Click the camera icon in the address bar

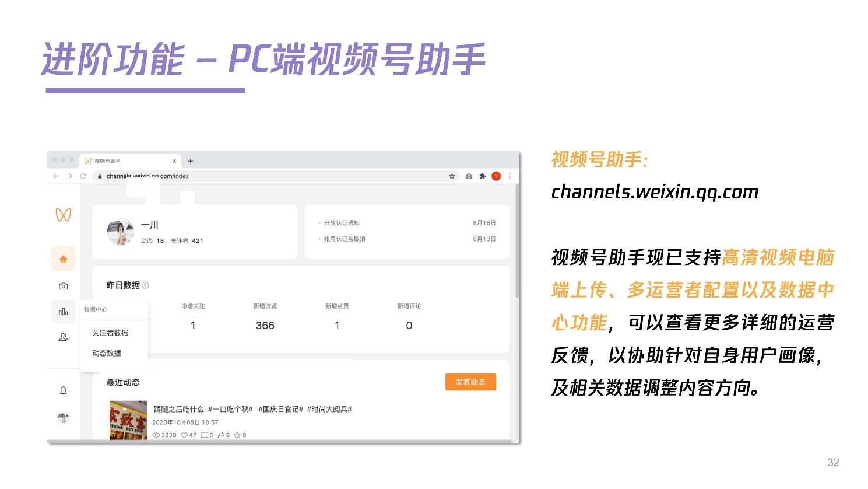(x=469, y=176)
